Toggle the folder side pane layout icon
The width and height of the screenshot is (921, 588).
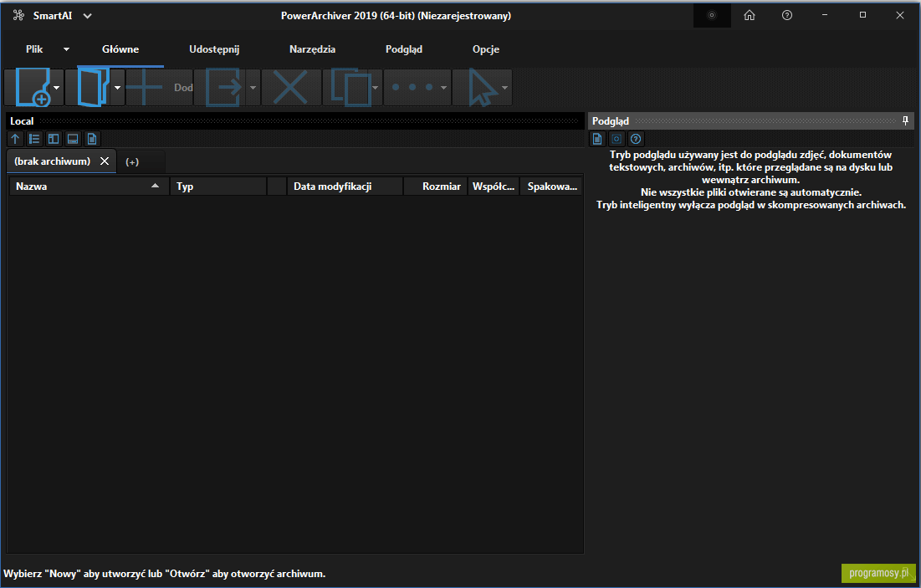point(54,139)
